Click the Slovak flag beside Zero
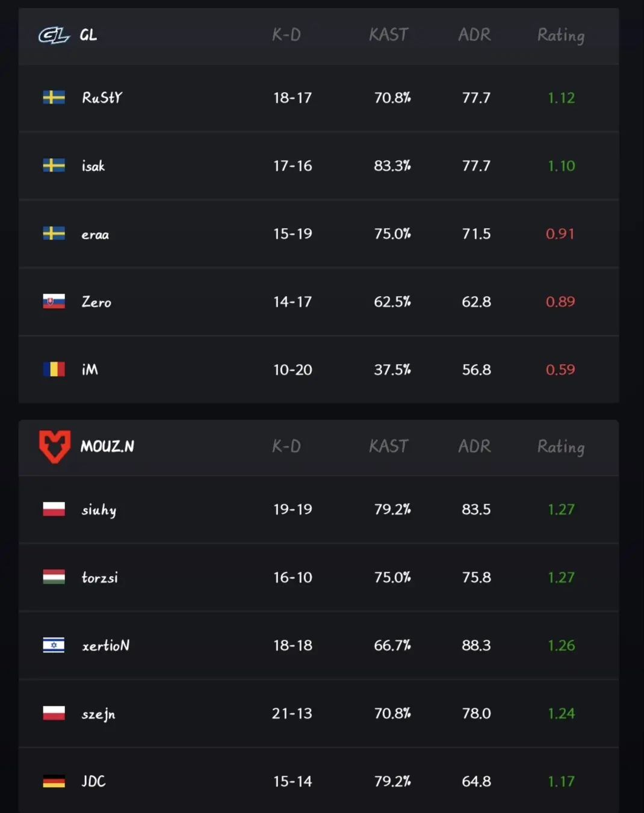 [54, 301]
